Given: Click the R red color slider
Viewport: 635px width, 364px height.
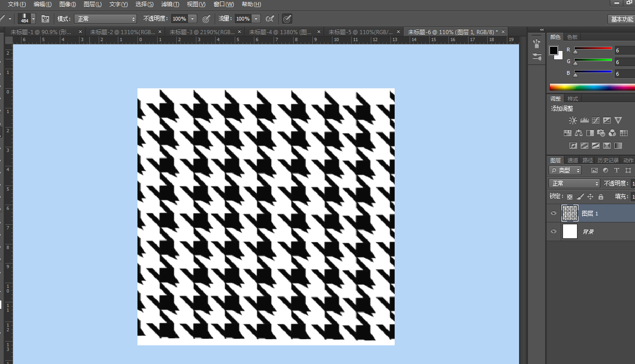Looking at the screenshot, I should pos(593,49).
